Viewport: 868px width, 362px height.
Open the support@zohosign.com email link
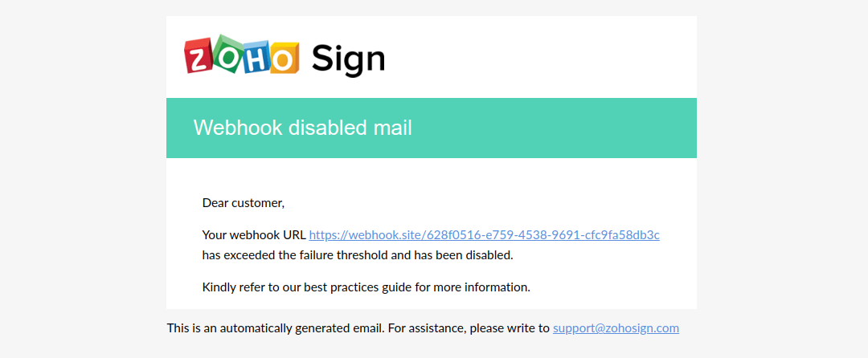616,328
